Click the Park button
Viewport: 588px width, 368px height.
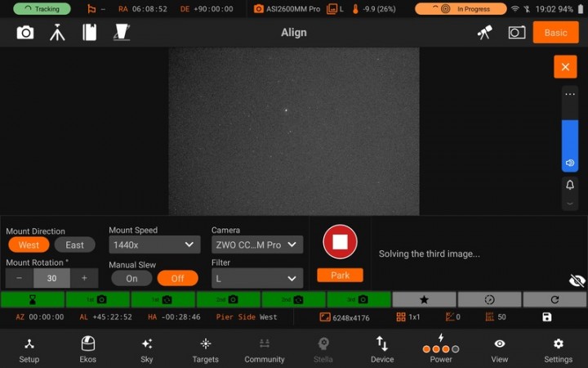coord(340,276)
